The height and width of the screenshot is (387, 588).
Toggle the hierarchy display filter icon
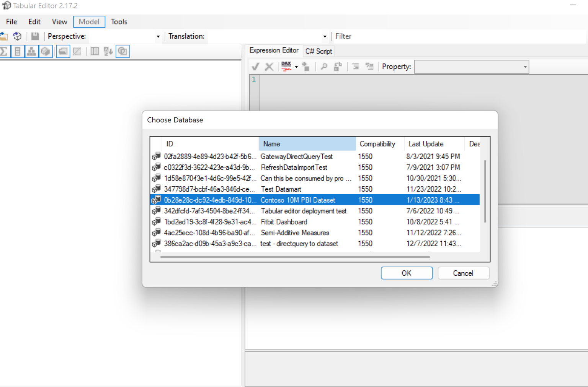[x=31, y=51]
